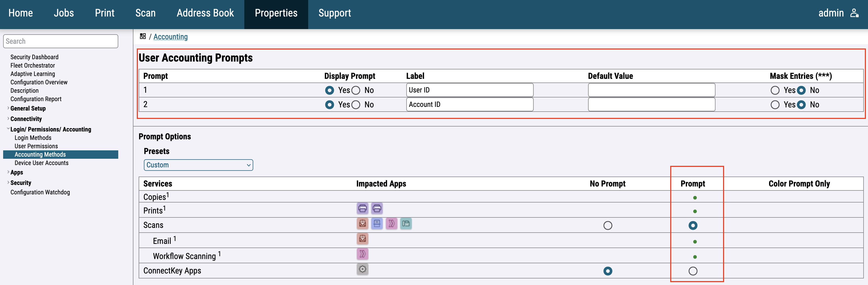Click the admin user profile icon

(854, 13)
